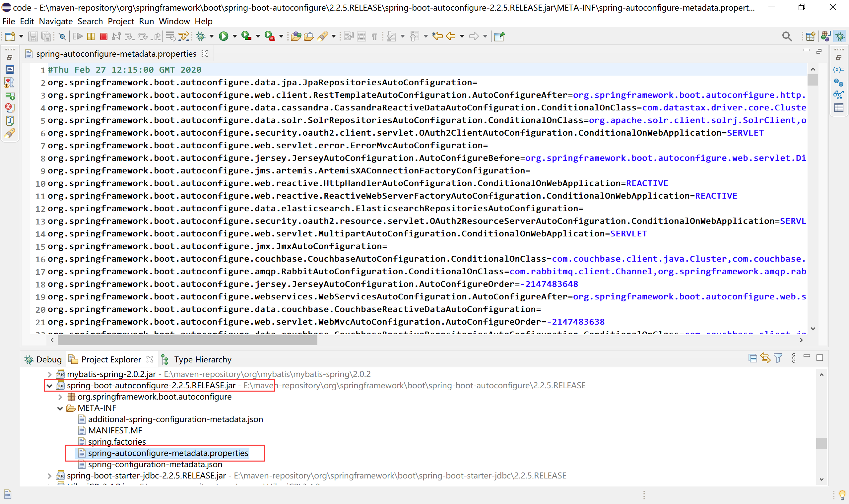The height and width of the screenshot is (504, 849).
Task: Switch to the Type Hierarchy tab
Action: [x=202, y=359]
